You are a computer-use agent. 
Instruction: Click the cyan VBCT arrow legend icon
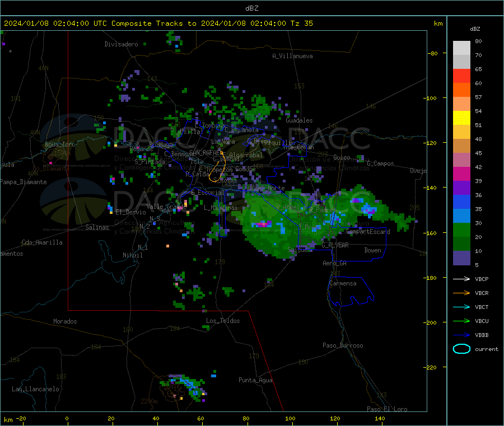coord(461,307)
